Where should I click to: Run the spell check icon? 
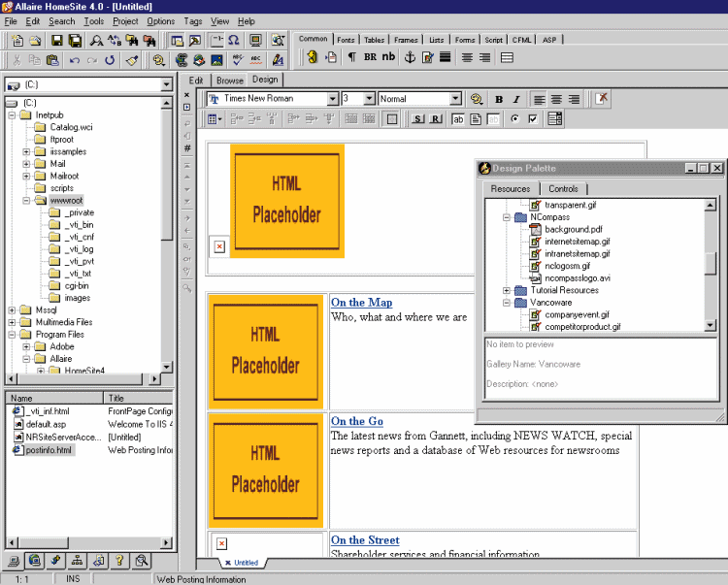(x=238, y=60)
